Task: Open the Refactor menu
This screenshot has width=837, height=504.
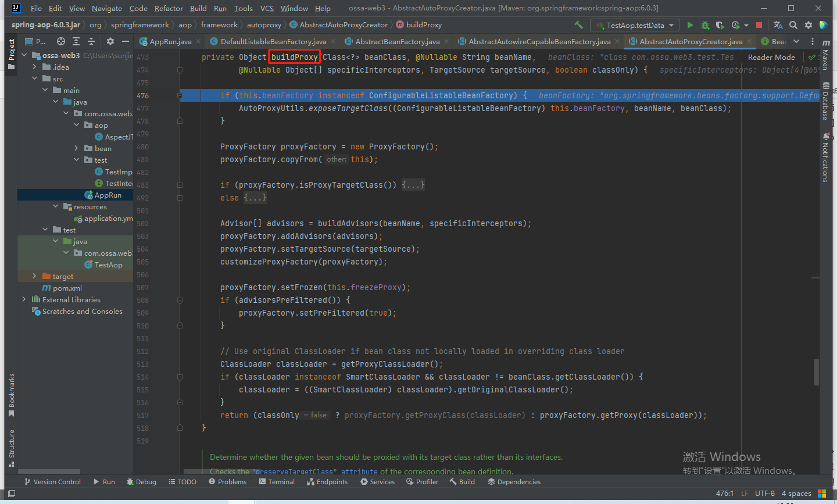Action: pos(169,8)
